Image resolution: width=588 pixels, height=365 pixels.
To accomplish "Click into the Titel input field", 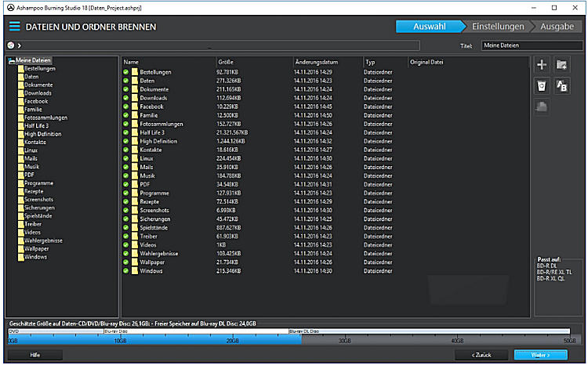I will (x=532, y=46).
